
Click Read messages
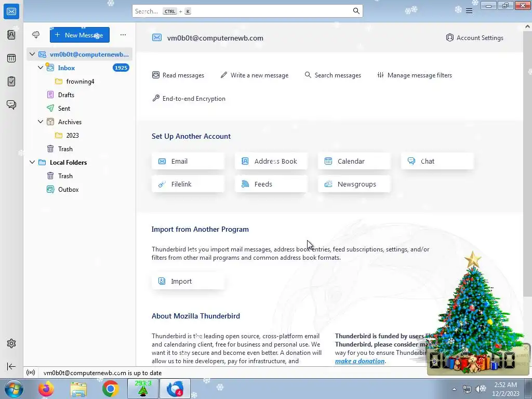178,75
